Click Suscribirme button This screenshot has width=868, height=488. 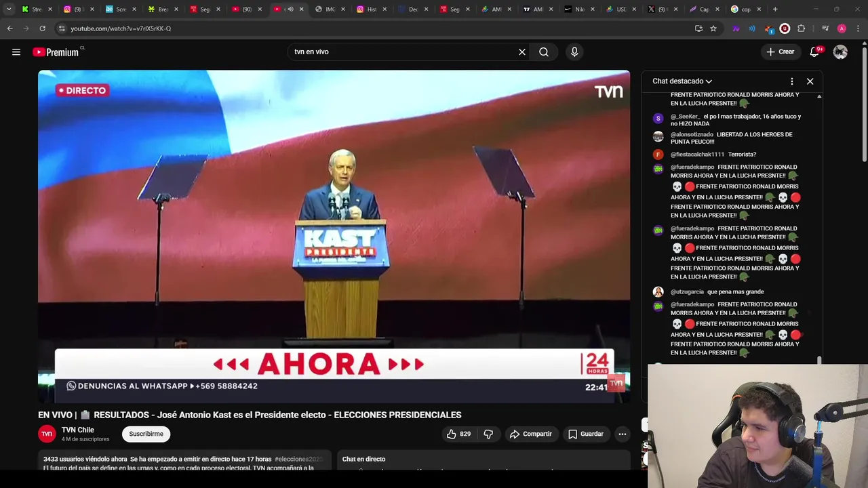click(x=146, y=434)
